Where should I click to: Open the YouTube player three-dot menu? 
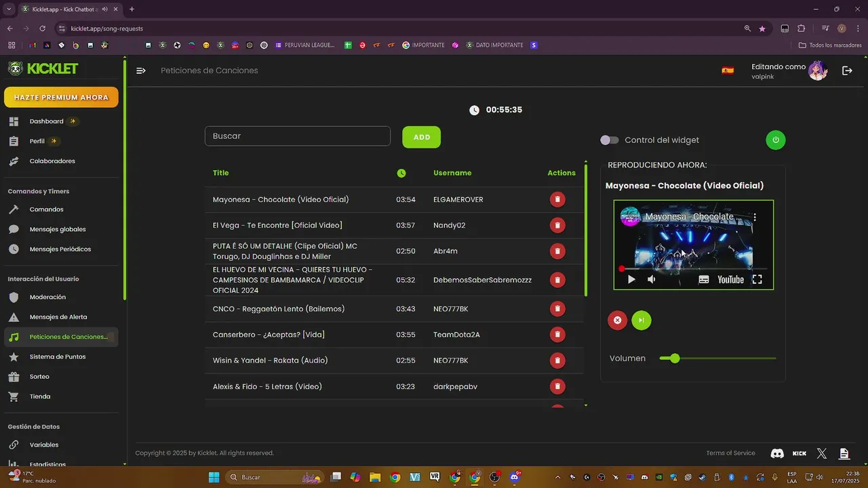(755, 218)
